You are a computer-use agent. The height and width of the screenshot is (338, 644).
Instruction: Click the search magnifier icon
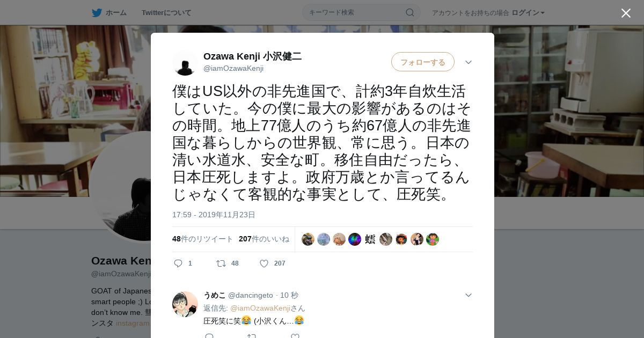point(409,12)
